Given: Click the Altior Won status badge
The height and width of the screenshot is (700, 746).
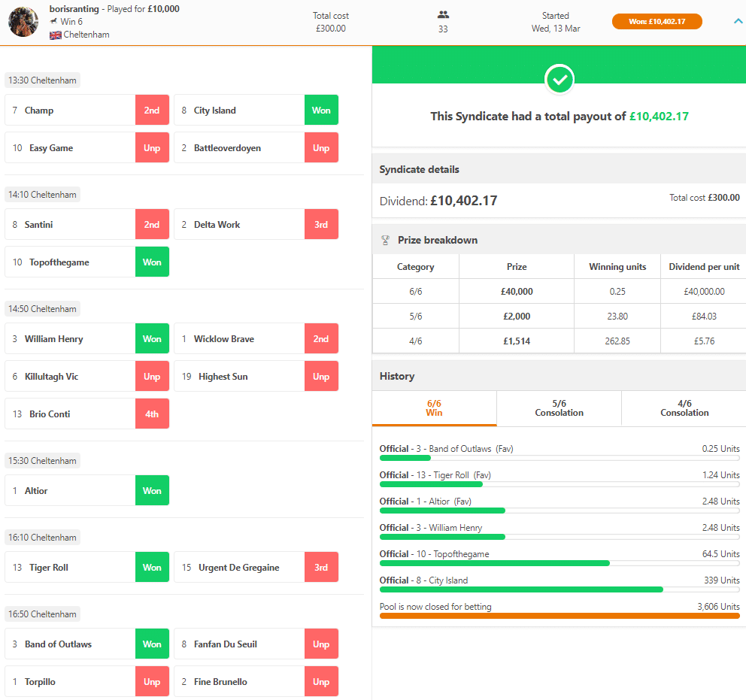Looking at the screenshot, I should point(152,491).
